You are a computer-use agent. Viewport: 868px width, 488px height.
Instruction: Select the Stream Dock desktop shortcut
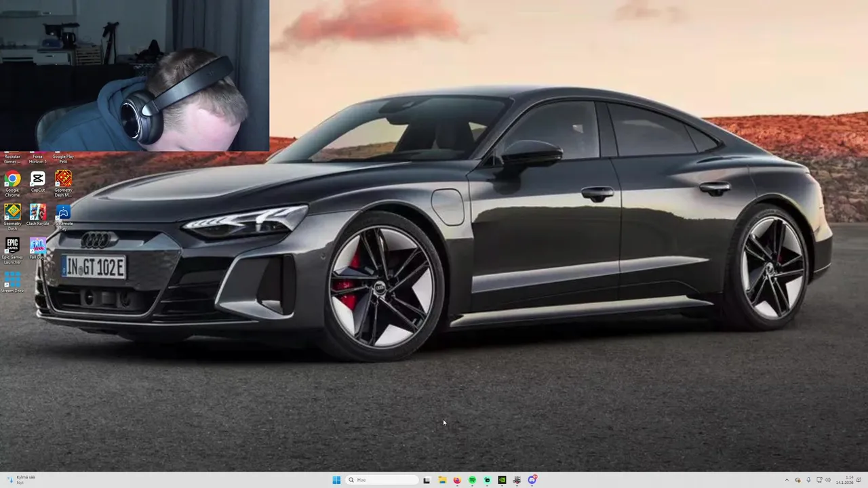12,283
